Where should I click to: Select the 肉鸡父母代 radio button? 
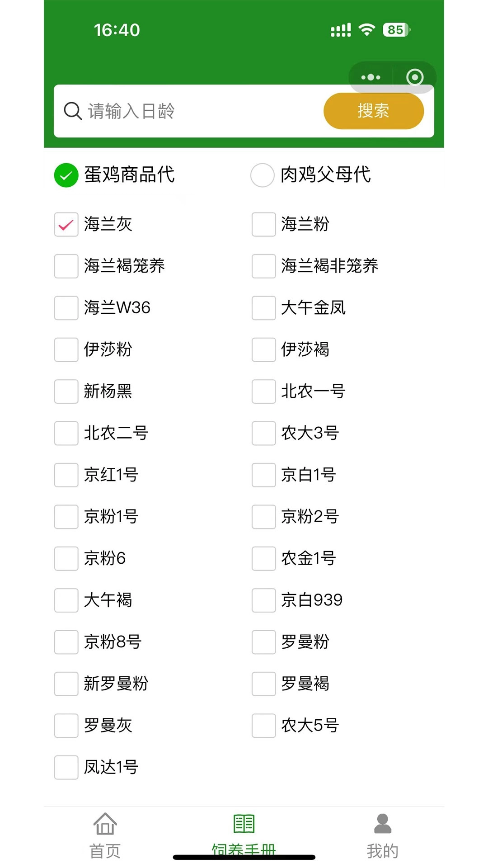(262, 175)
